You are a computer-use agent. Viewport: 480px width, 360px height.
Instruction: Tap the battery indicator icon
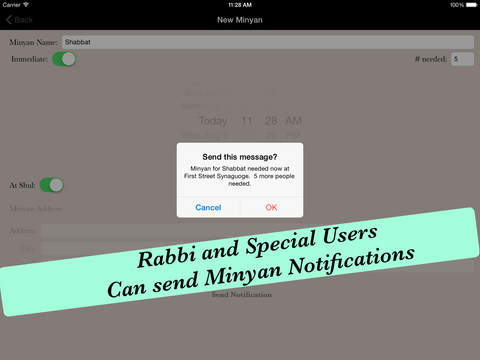[x=471, y=5]
